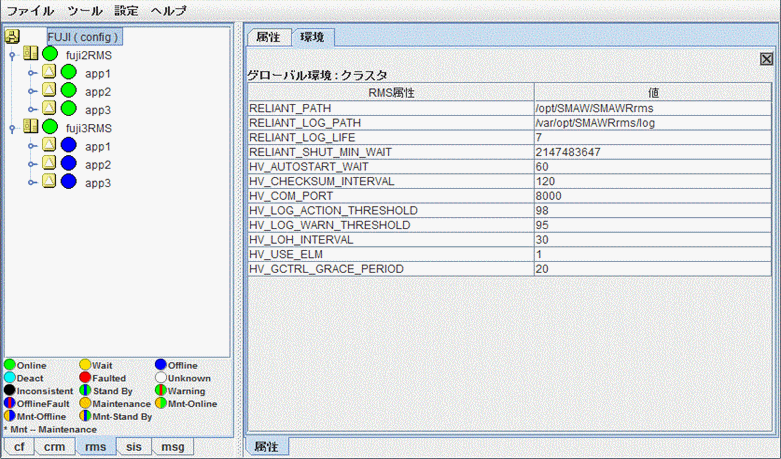Expand app3 under fuji3RMS
The width and height of the screenshot is (781, 459).
(x=32, y=183)
